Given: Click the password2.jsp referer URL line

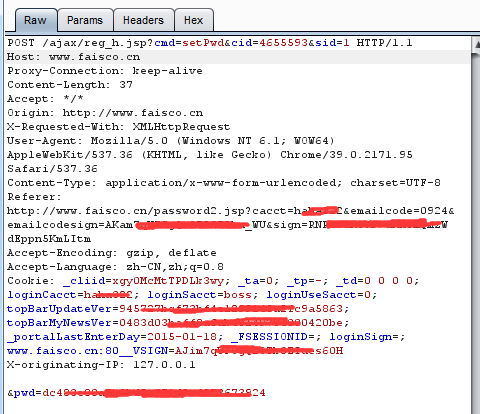Looking at the screenshot, I should (231, 211).
